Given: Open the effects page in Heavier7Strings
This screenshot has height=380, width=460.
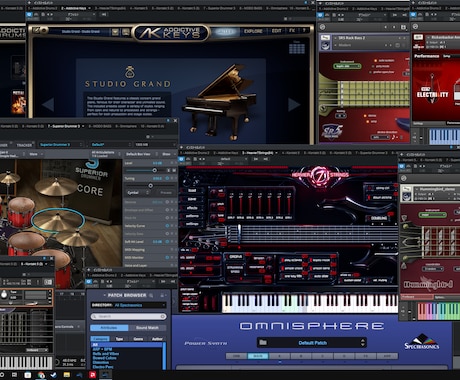Looking at the screenshot, I should click(192, 208).
